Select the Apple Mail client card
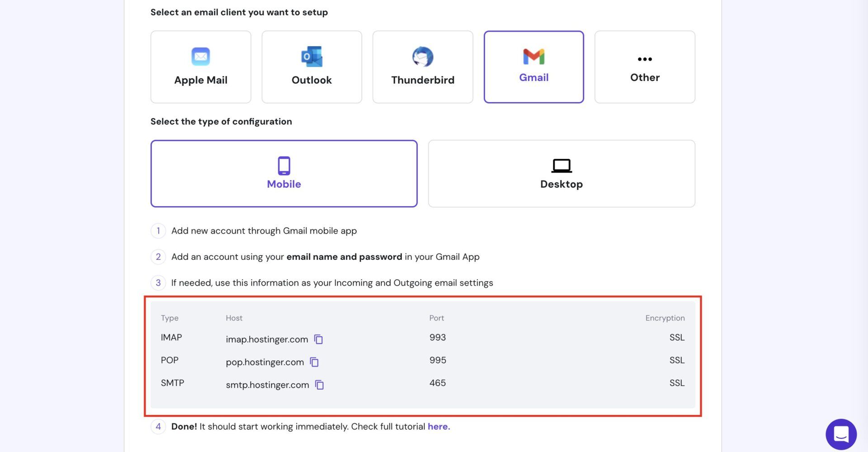This screenshot has width=868, height=452. 201,67
